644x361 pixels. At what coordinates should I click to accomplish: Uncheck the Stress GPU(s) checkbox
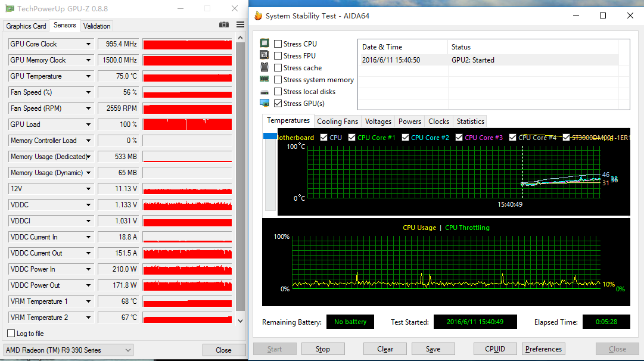pyautogui.click(x=278, y=103)
